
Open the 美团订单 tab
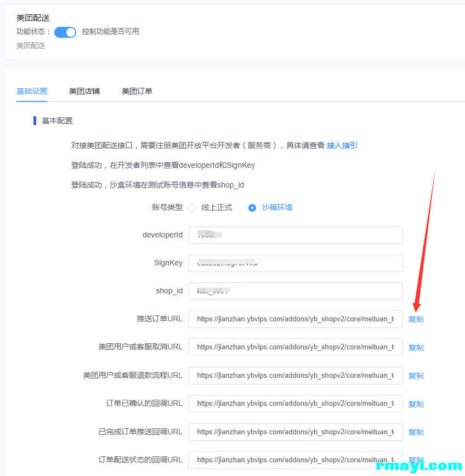coord(137,91)
